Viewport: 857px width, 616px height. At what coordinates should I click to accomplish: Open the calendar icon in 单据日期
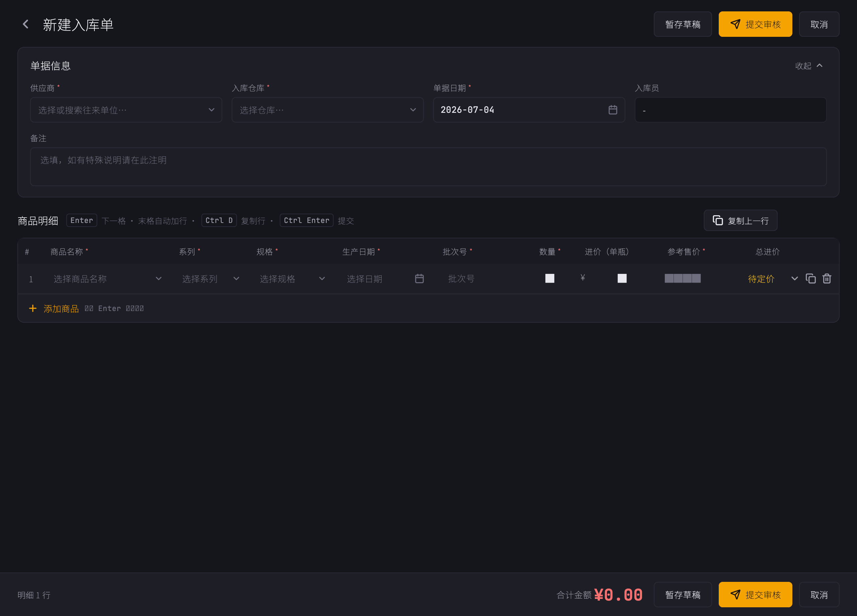click(x=613, y=110)
